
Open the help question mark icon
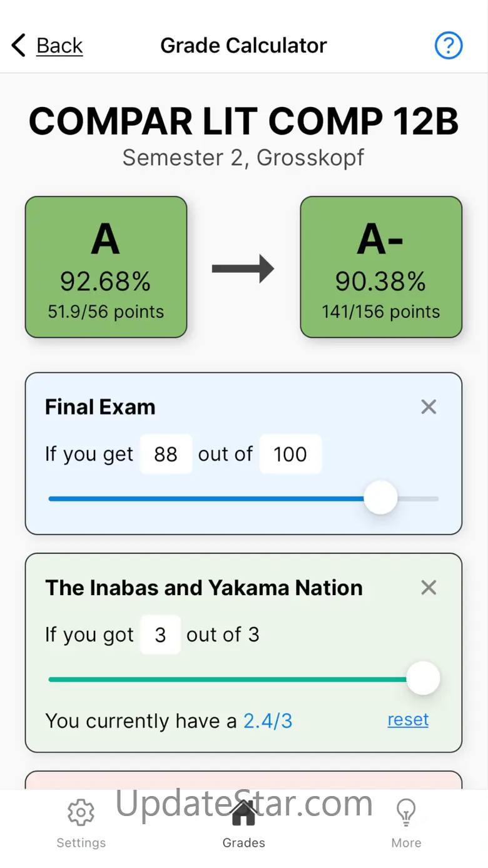(x=448, y=46)
